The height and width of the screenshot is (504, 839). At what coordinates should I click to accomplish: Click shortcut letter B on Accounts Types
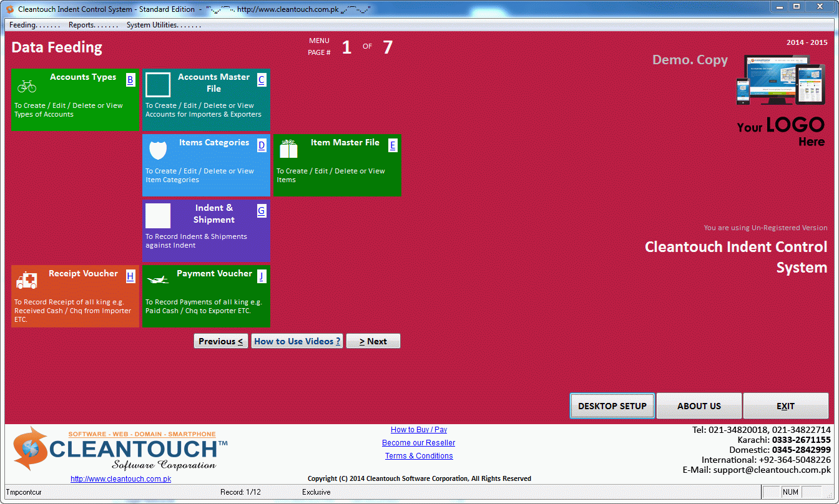pyautogui.click(x=130, y=79)
